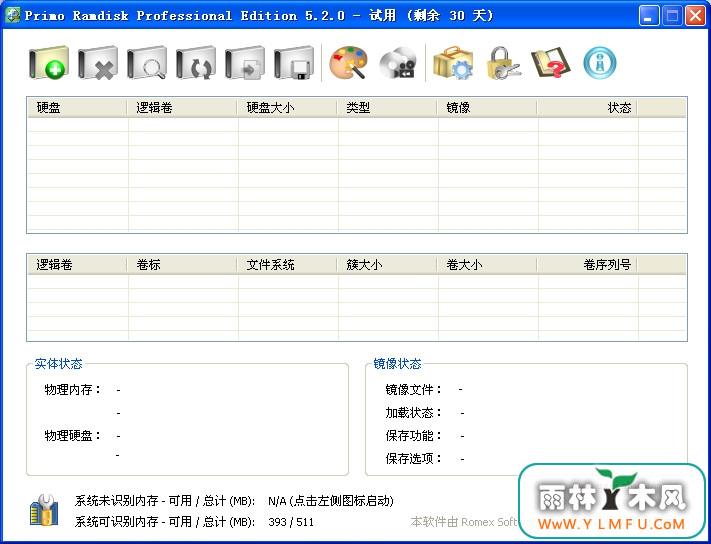Click the 卷序列号 column header
Image resolution: width=711 pixels, height=544 pixels.
586,265
